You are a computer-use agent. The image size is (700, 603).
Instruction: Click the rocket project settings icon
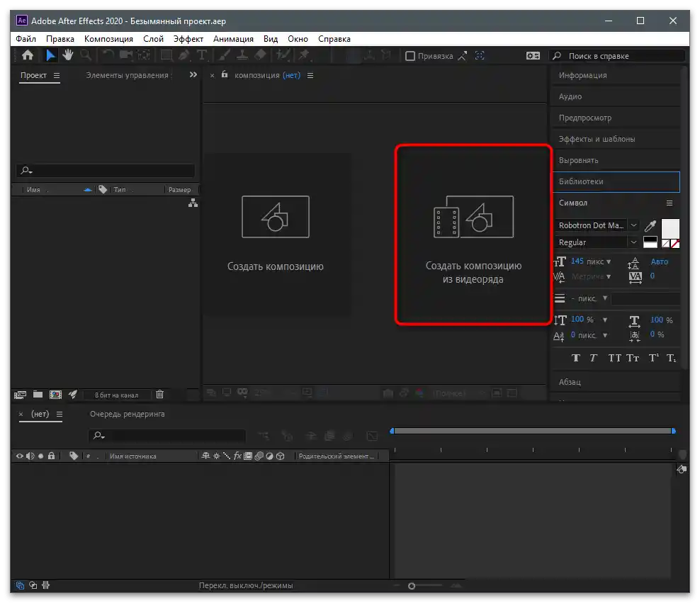pos(73,394)
